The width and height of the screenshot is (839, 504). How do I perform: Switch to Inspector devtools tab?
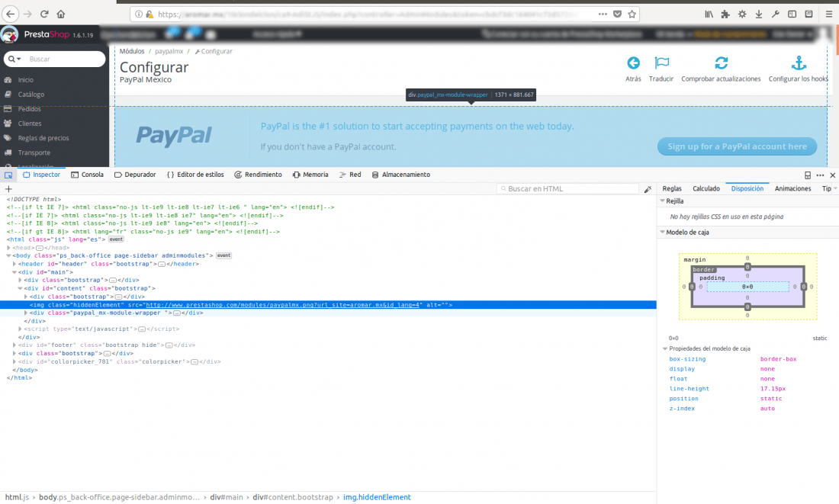click(41, 175)
